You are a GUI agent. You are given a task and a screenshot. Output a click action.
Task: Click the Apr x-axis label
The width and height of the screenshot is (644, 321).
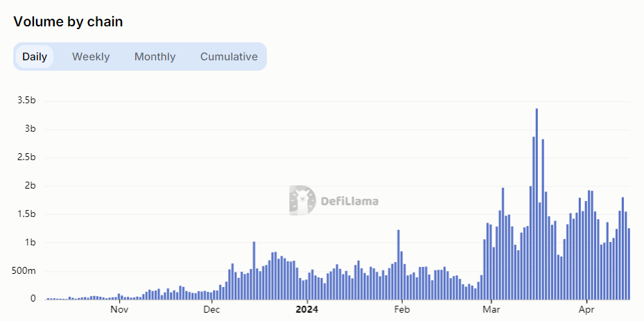pos(587,310)
